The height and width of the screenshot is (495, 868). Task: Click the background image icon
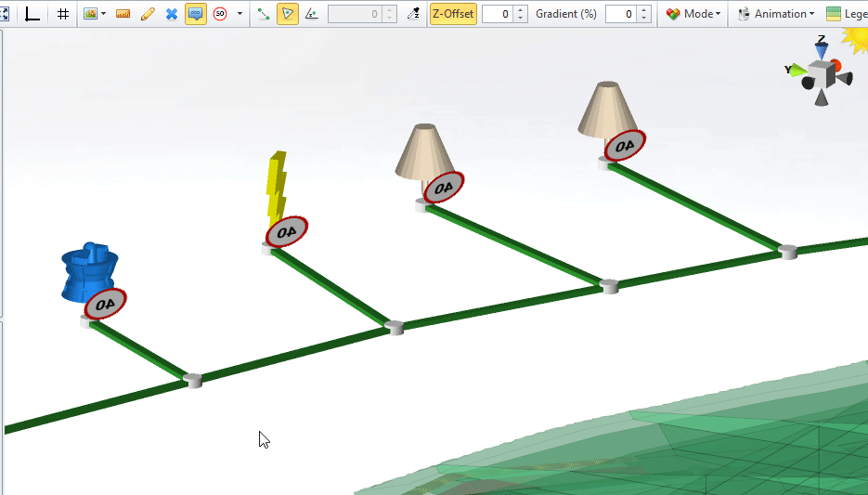click(x=90, y=14)
